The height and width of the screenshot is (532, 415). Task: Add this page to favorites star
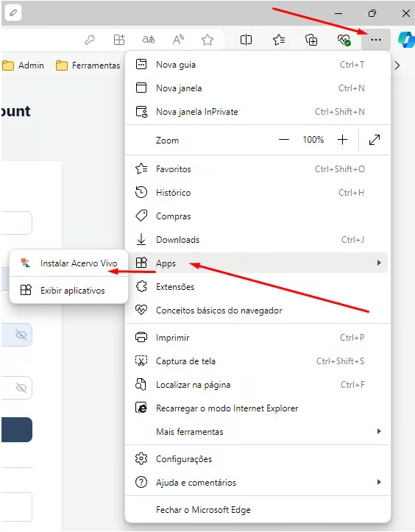pos(207,40)
